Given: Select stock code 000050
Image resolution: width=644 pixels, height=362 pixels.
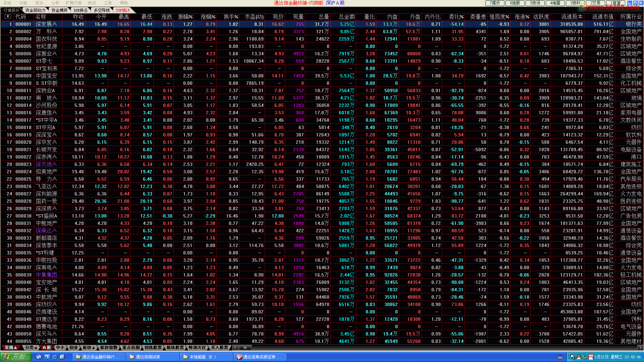Looking at the screenshot, I should click(x=23, y=334).
